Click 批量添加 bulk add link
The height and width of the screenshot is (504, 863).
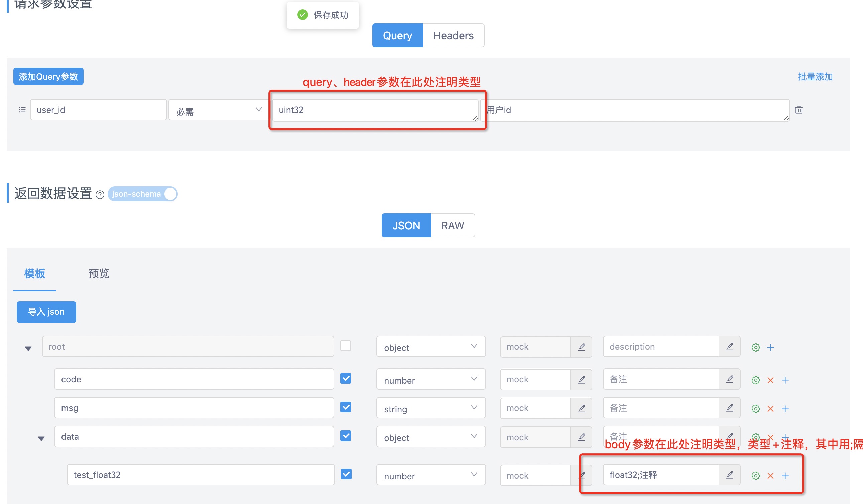[815, 77]
